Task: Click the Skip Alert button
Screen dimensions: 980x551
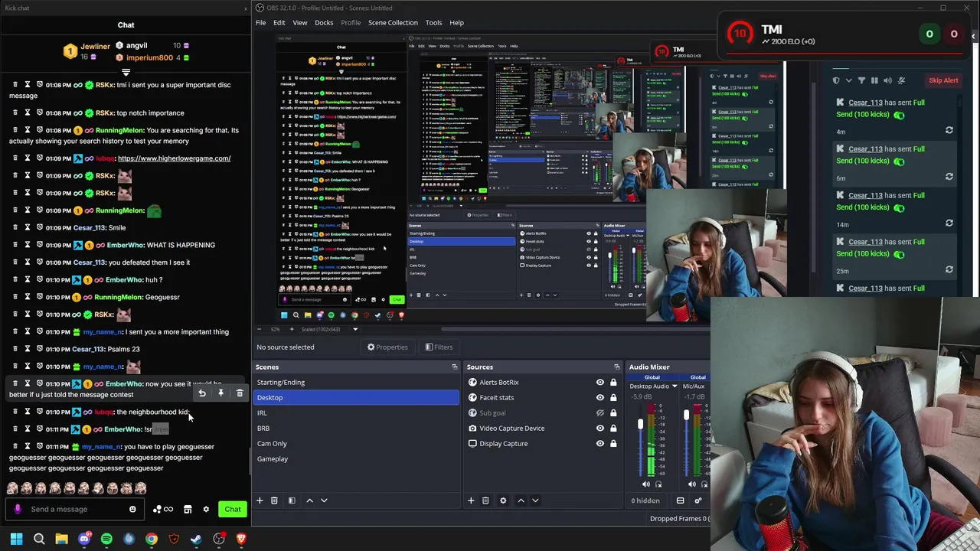Action: [943, 80]
